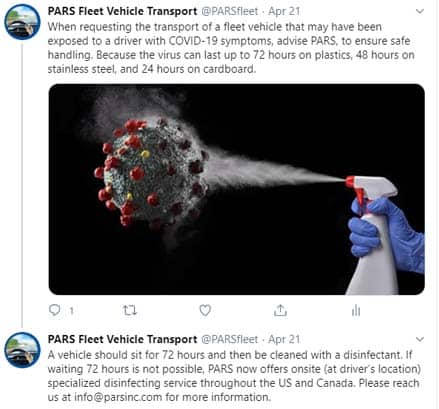Screen dimensions: 439x409
Task: Open the second tweet's body text
Action: click(234, 376)
